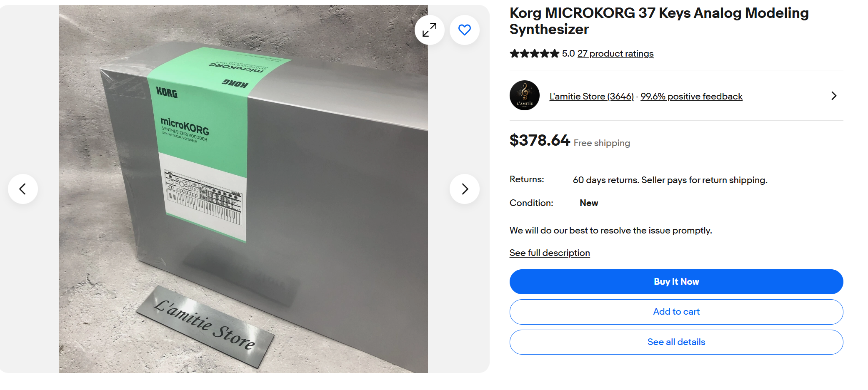868x390 pixels.
Task: View 99.6% positive feedback link
Action: pos(691,97)
